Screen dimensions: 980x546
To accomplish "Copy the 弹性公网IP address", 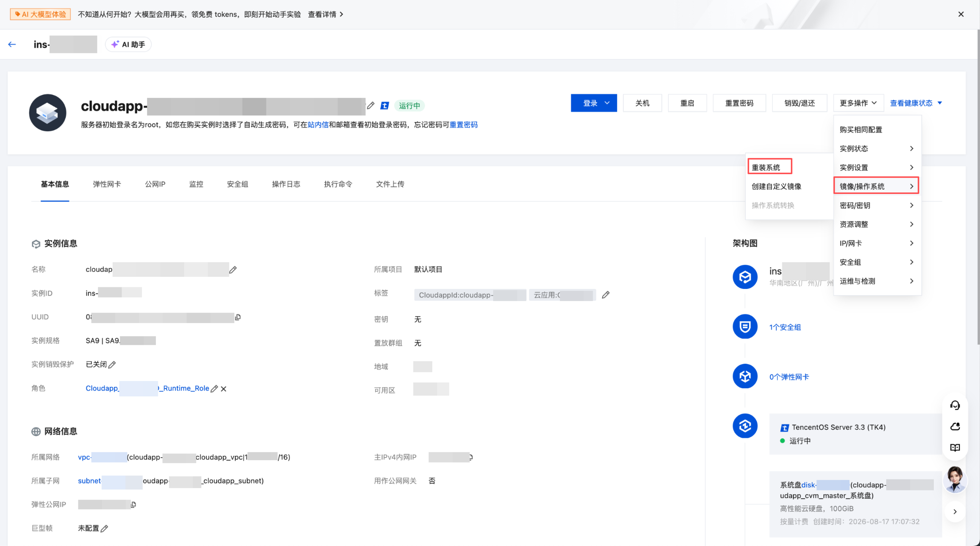I will [x=133, y=505].
